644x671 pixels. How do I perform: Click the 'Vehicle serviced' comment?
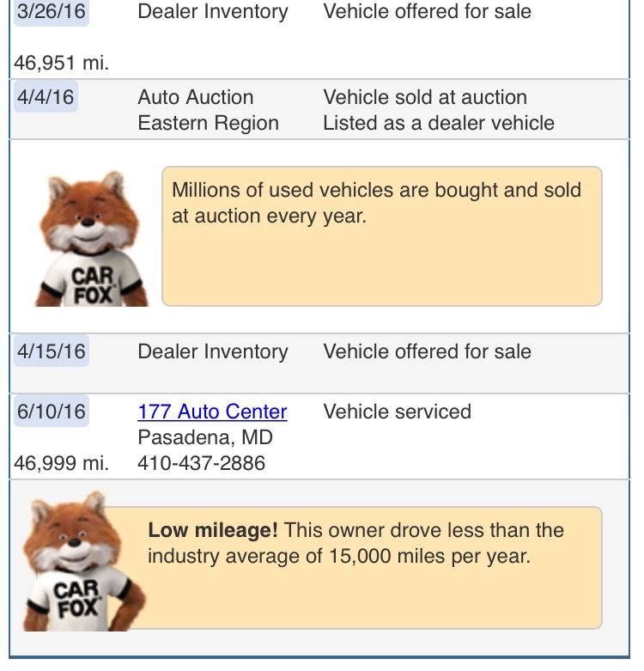(x=397, y=412)
